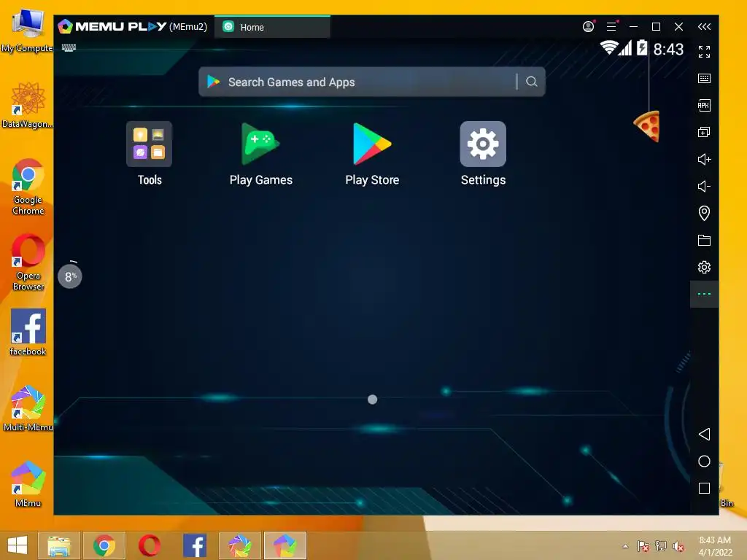This screenshot has height=560, width=747.
Task: Open Android Settings app
Action: [x=483, y=144]
